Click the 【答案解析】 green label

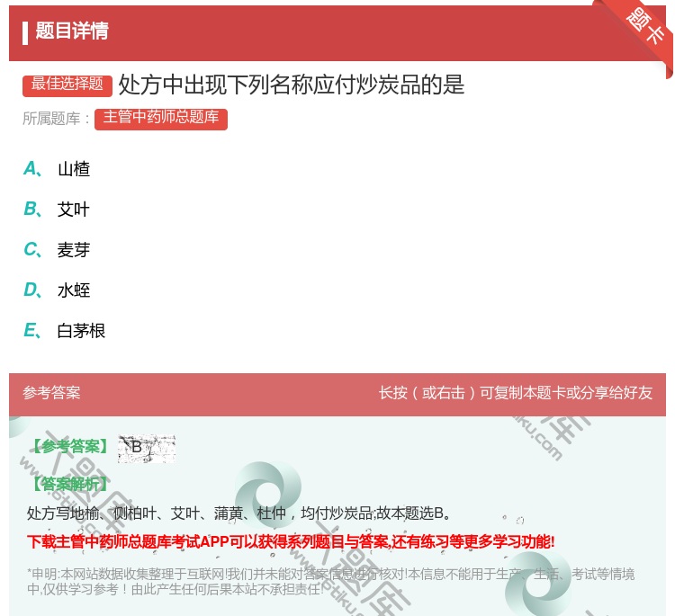click(70, 485)
